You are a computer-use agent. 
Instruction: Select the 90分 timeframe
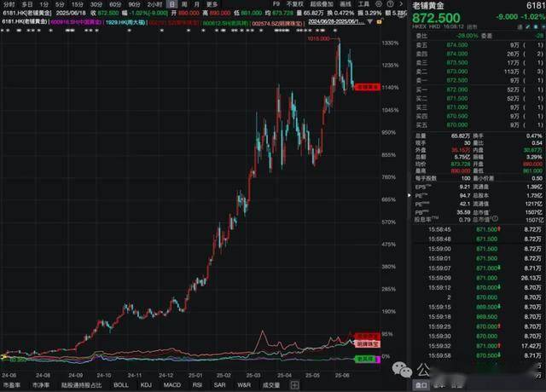(134, 4)
